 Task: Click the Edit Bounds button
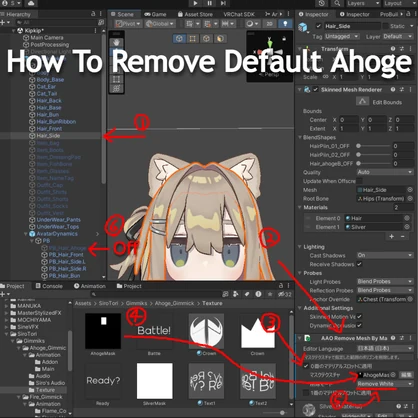(x=363, y=101)
